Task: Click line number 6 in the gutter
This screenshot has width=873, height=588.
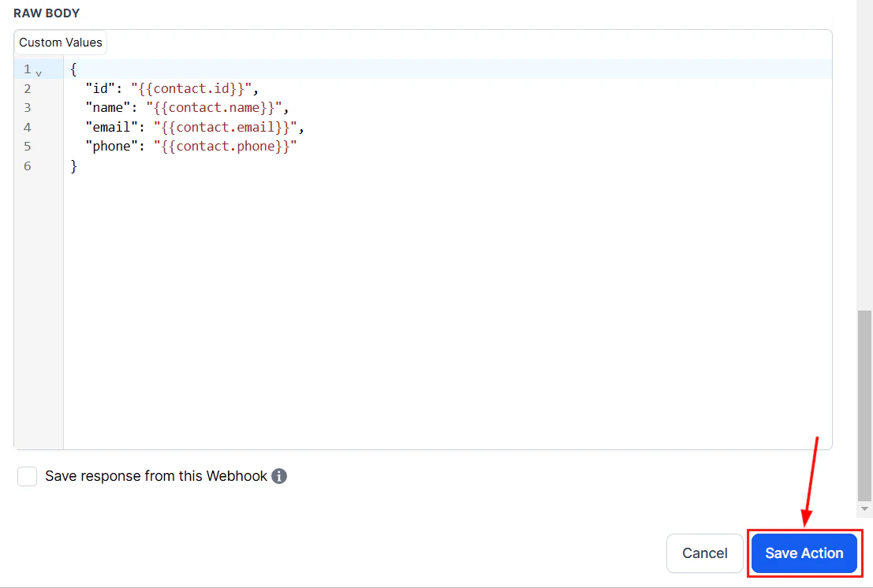Action: coord(27,166)
